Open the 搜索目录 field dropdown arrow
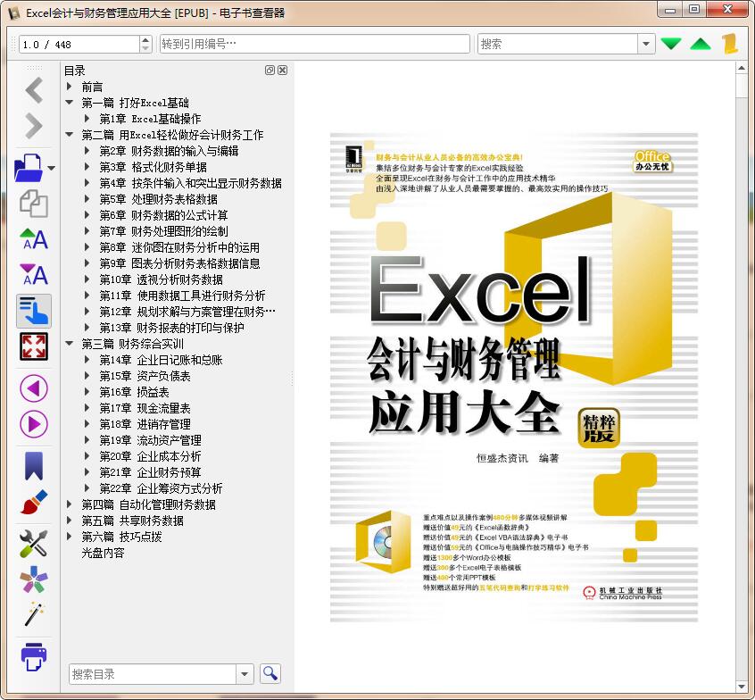This screenshot has height=700, width=755. pos(245,674)
